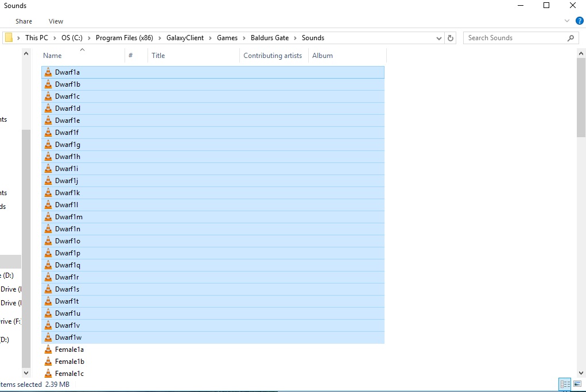Click the VLC cone icon for Female1a
Screen dimensions: 586x392
coord(48,350)
